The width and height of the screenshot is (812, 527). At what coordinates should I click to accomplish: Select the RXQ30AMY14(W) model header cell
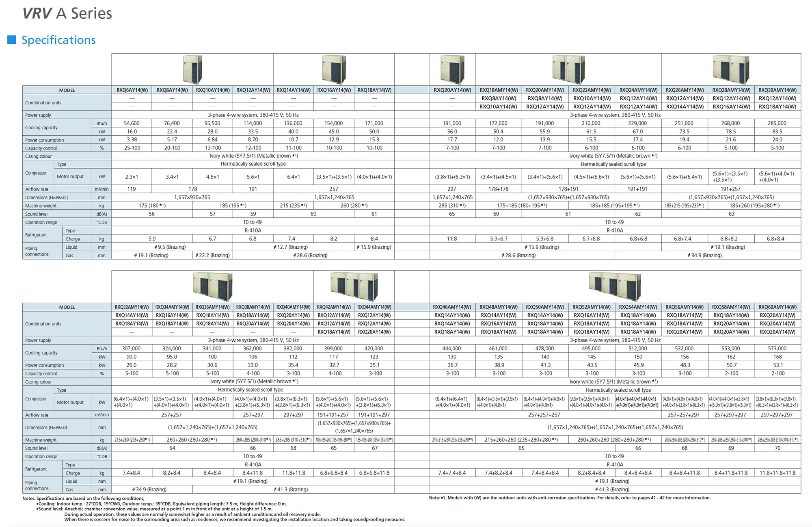pos(777,90)
